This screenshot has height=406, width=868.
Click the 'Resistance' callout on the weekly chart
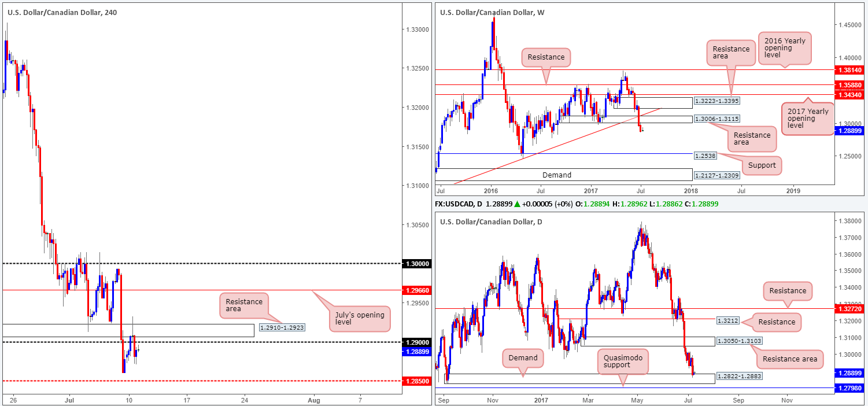547,58
